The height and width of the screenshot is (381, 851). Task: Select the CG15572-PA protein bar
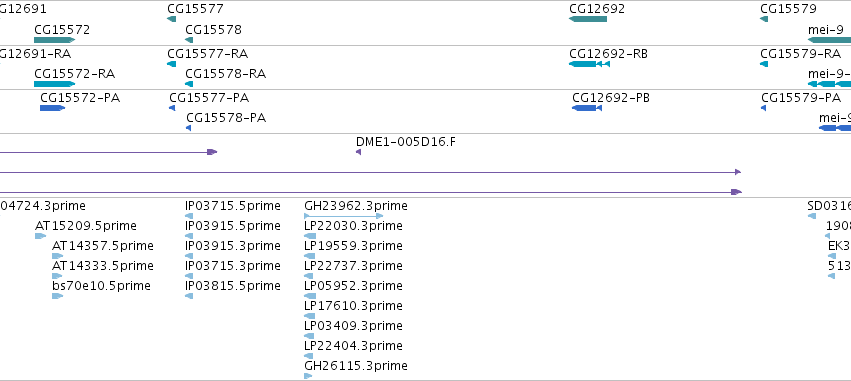point(53,108)
